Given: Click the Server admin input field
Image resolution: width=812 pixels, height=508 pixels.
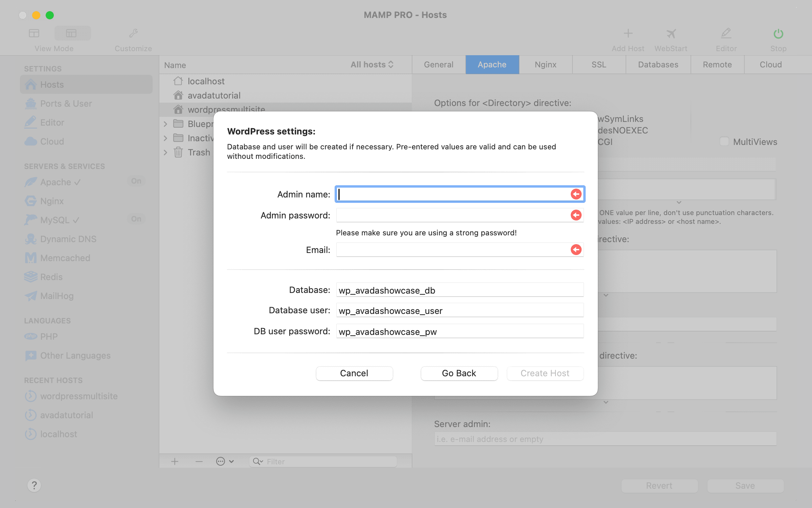Looking at the screenshot, I should point(605,439).
